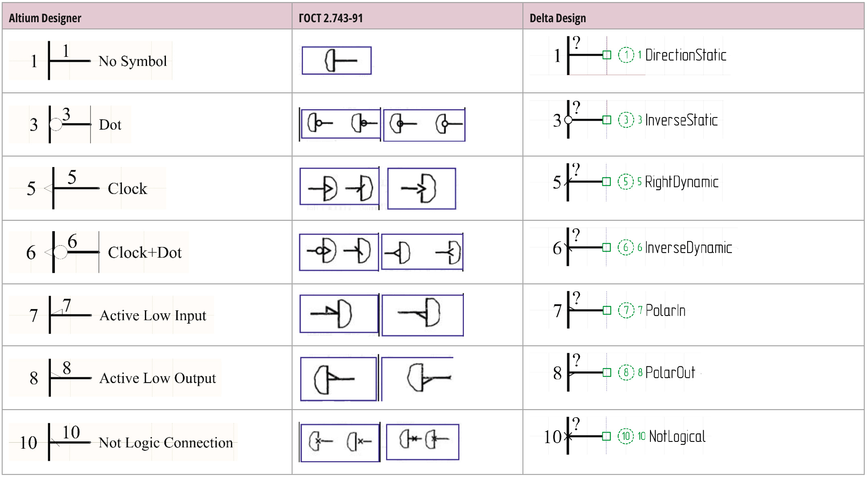Click the PolarOut label

point(670,372)
